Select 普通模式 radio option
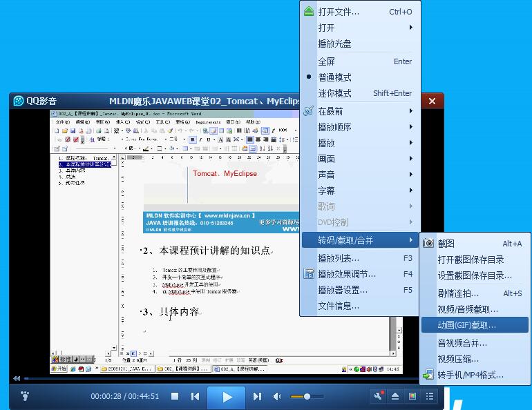Image resolution: width=532 pixels, height=410 pixels. (361, 77)
